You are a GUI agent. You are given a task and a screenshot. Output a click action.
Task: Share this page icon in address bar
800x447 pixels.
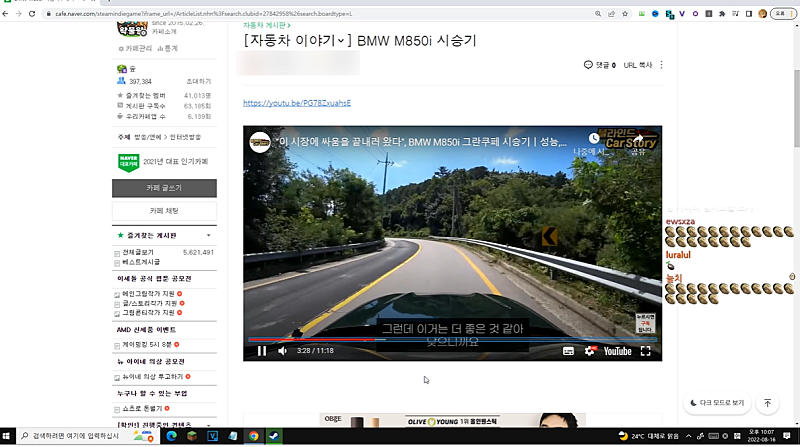(x=611, y=14)
